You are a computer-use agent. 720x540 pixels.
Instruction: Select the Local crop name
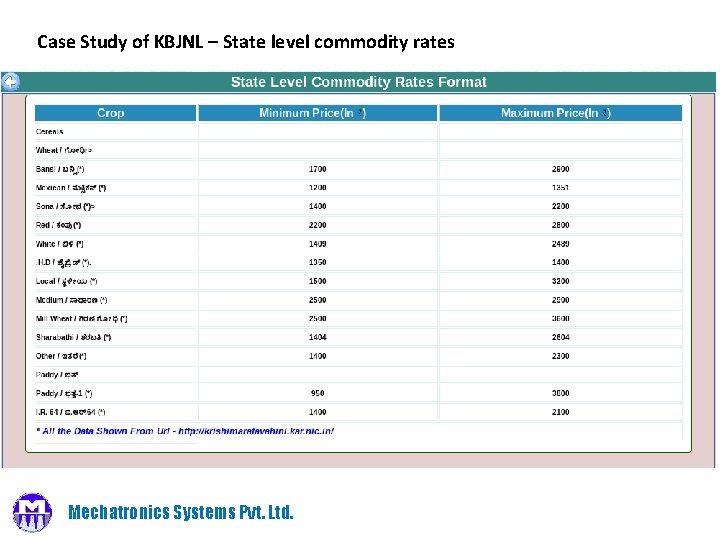pyautogui.click(x=66, y=281)
